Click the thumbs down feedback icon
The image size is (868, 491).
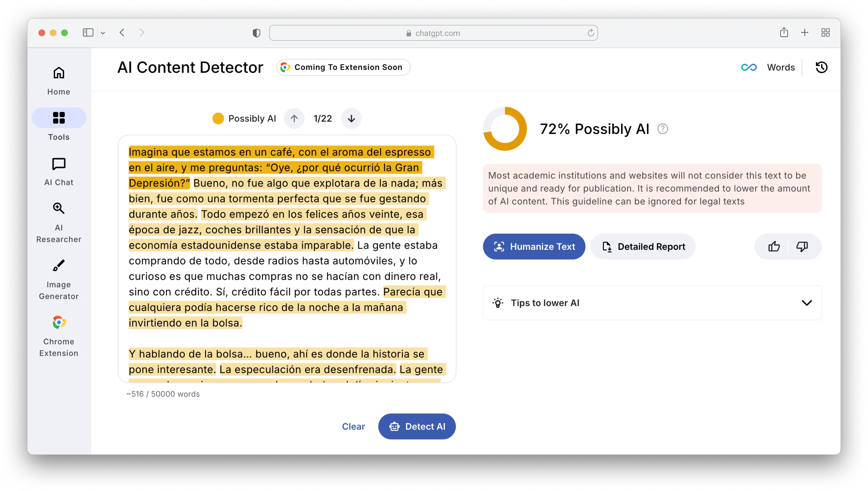click(x=802, y=247)
